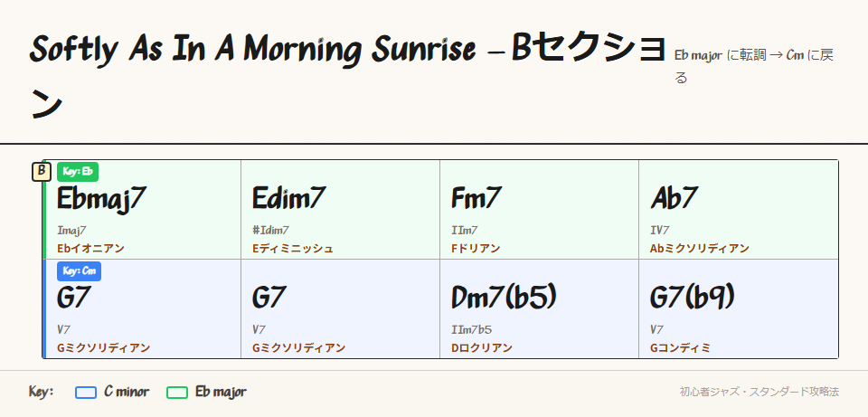Click the blue C minor legend swatch
Screen dimensions: 868x417
tap(86, 393)
